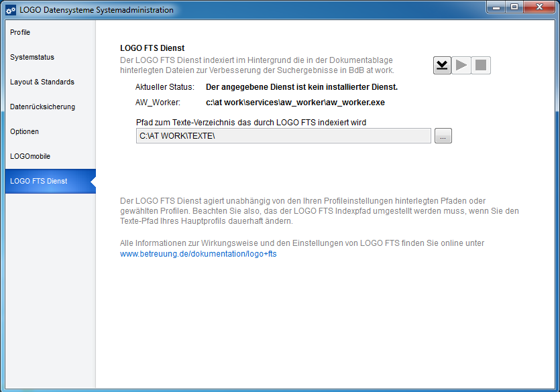Image resolution: width=560 pixels, height=392 pixels.
Task: Click the C:\AT WORK\TEXTE\ path field
Action: pos(284,136)
